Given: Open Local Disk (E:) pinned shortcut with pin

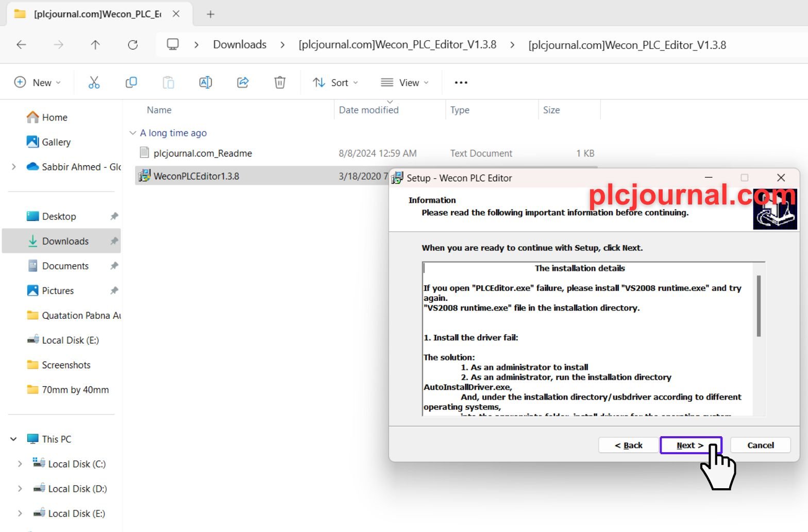Looking at the screenshot, I should pos(62,340).
